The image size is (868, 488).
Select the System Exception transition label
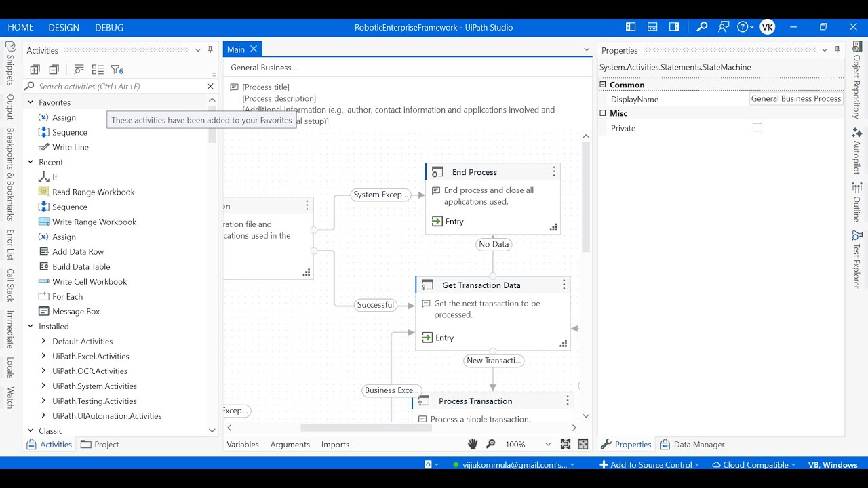pos(381,195)
